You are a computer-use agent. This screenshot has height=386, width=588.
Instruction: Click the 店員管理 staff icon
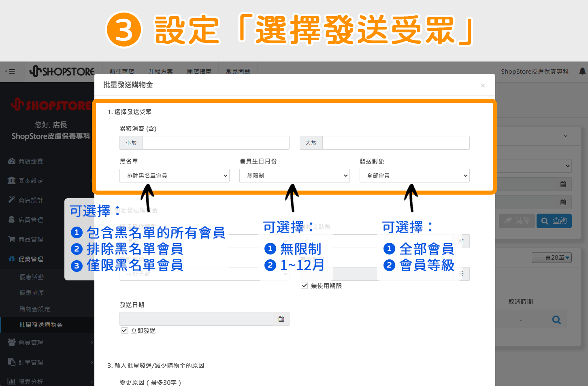pos(12,220)
